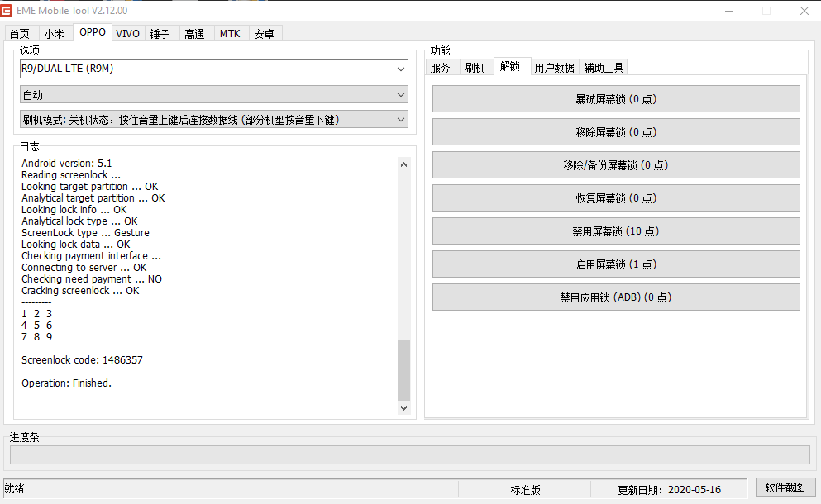Select the OPPO tab
The height and width of the screenshot is (504, 821).
pyautogui.click(x=93, y=32)
